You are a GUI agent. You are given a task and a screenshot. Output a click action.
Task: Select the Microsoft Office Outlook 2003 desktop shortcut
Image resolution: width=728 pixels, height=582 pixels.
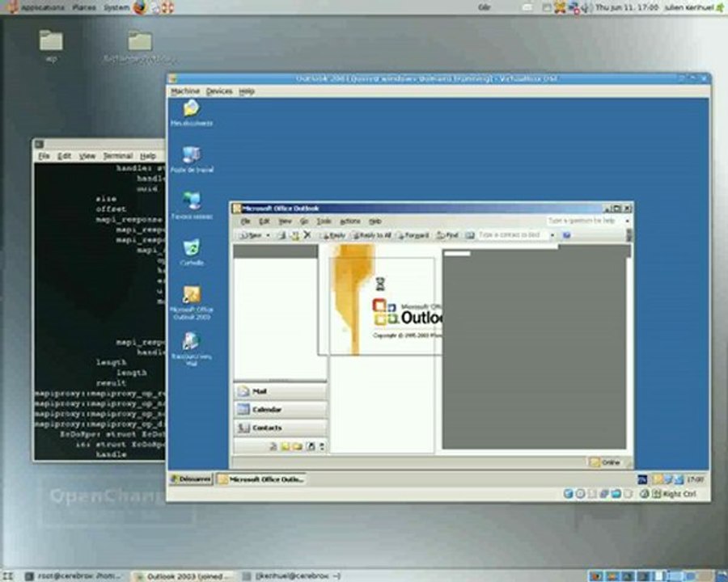pyautogui.click(x=192, y=302)
